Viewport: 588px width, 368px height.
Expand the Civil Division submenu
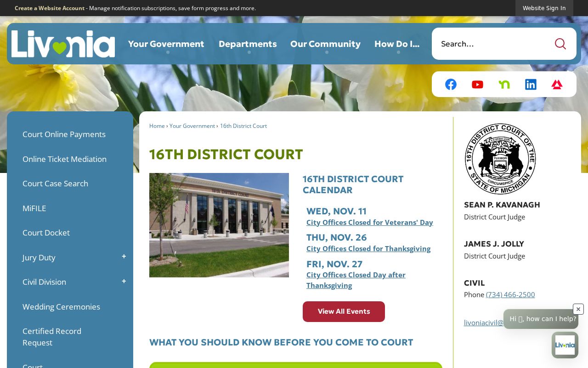pos(124,282)
